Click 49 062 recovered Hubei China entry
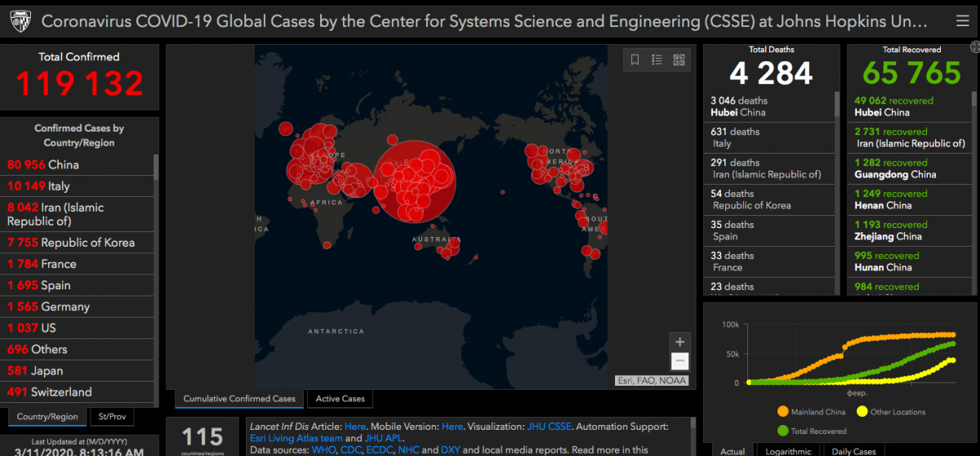Image resolution: width=980 pixels, height=456 pixels. (910, 106)
